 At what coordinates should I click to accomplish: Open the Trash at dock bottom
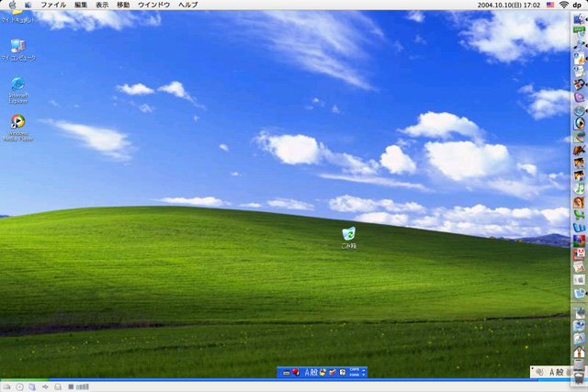tap(579, 377)
